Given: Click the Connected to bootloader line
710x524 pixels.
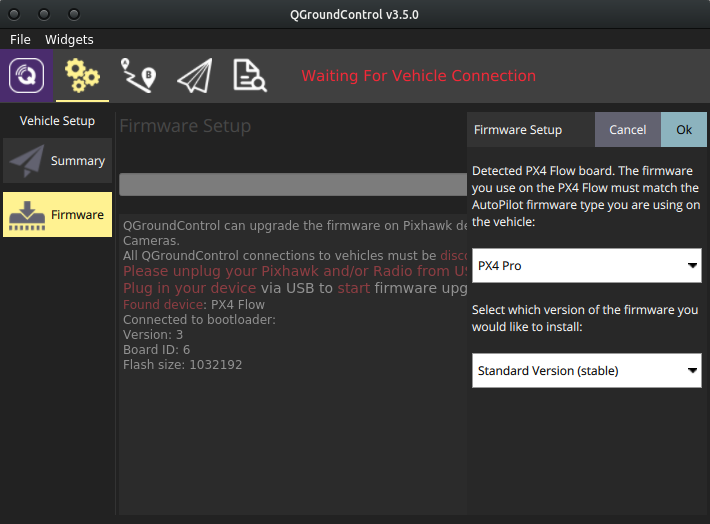Looking at the screenshot, I should 199,320.
